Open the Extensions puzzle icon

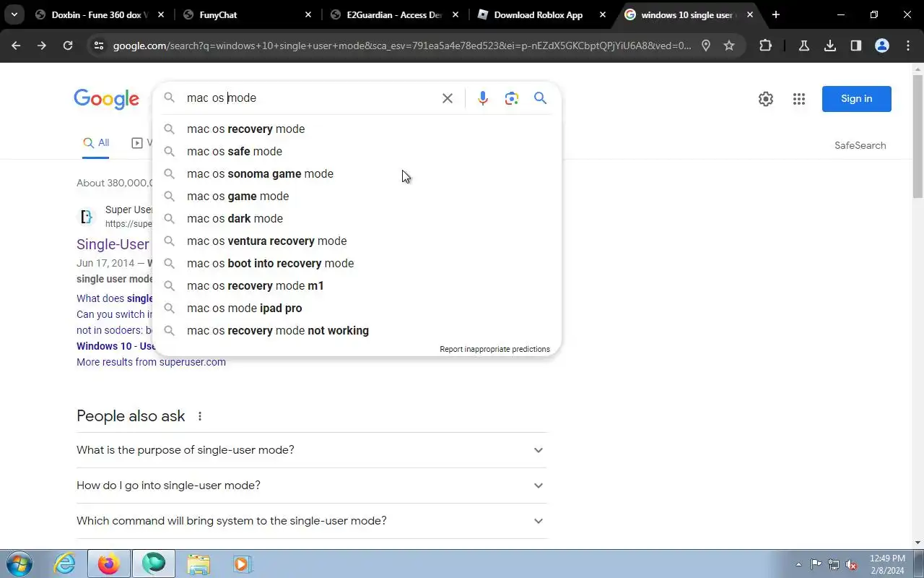click(766, 46)
